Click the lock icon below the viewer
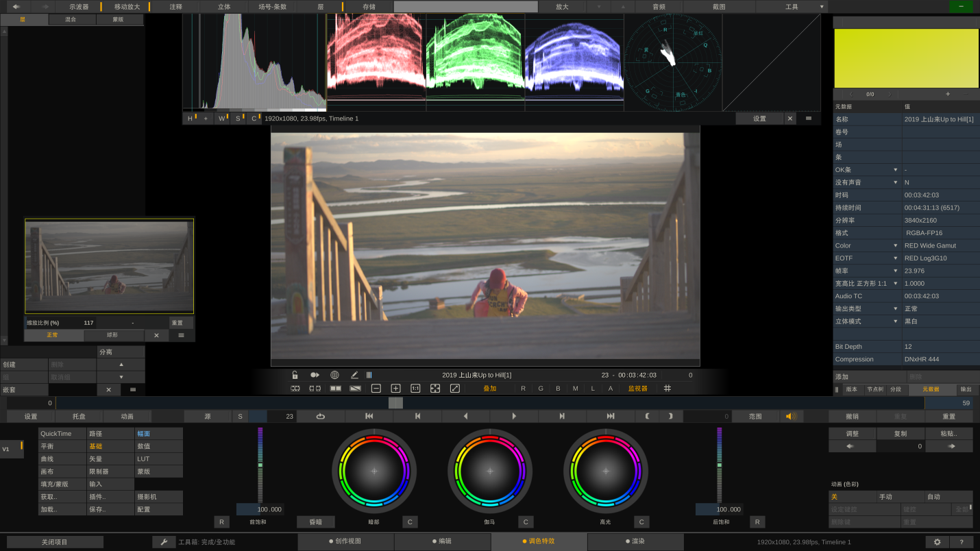This screenshot has height=551, width=980. (295, 375)
